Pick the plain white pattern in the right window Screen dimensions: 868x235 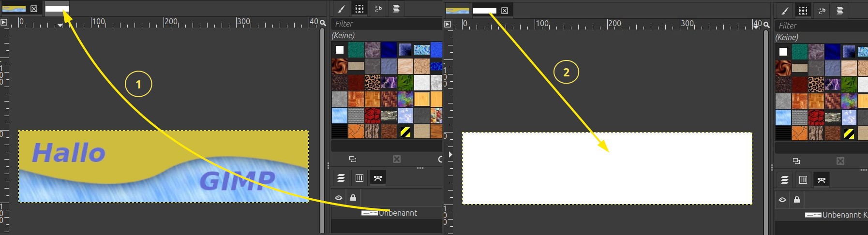783,52
